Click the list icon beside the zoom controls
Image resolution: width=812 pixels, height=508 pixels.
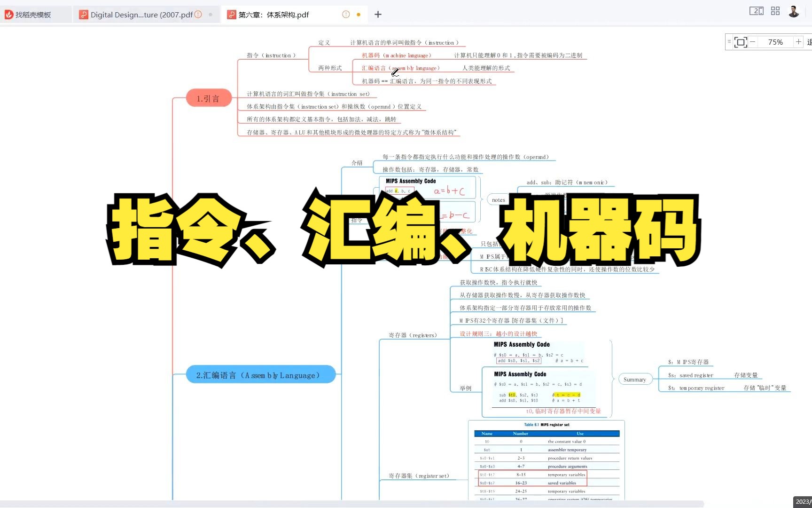click(x=729, y=42)
